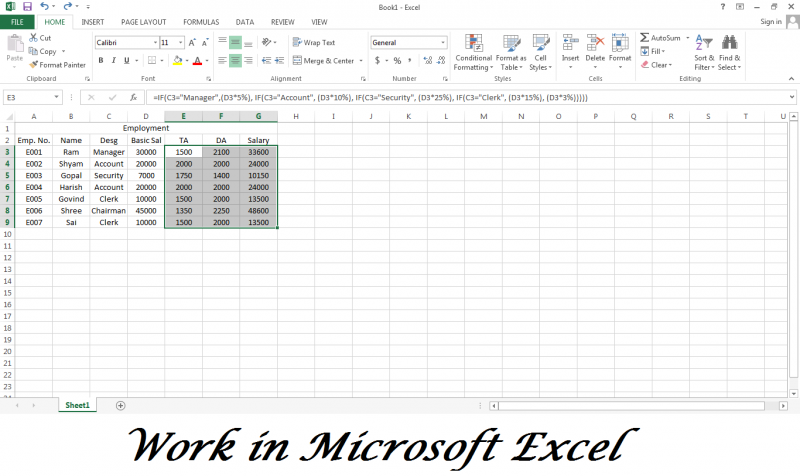The width and height of the screenshot is (800, 476).
Task: Expand the formula bar
Action: (x=791, y=97)
